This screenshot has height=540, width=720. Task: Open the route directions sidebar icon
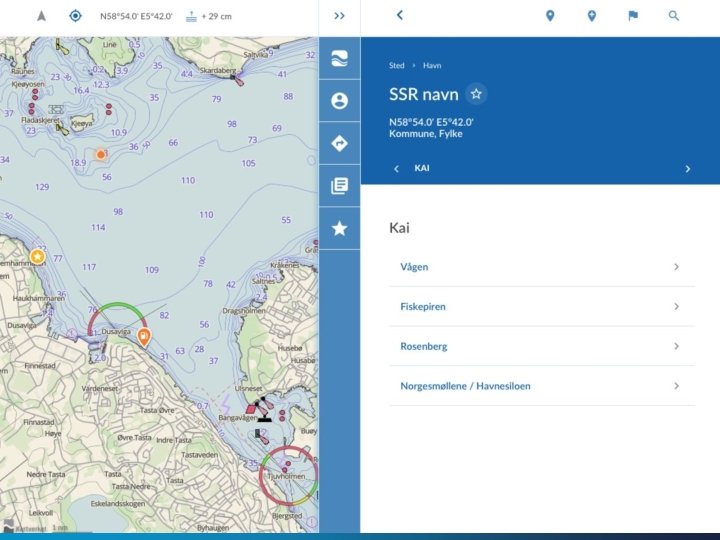pyautogui.click(x=339, y=143)
